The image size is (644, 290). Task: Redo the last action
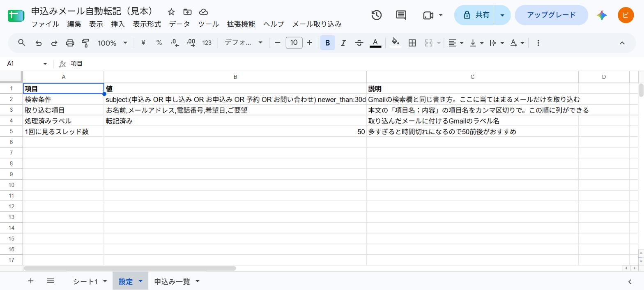pos(54,43)
